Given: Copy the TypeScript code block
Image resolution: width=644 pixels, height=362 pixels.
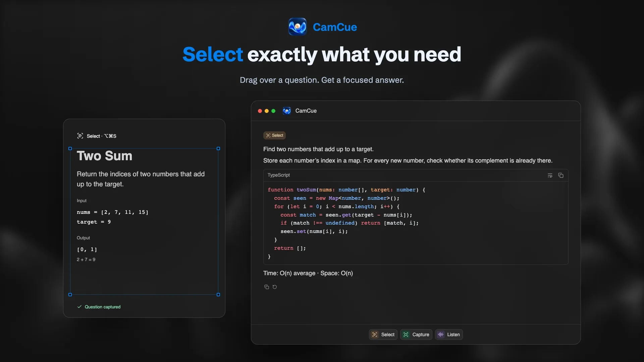Looking at the screenshot, I should point(561,175).
